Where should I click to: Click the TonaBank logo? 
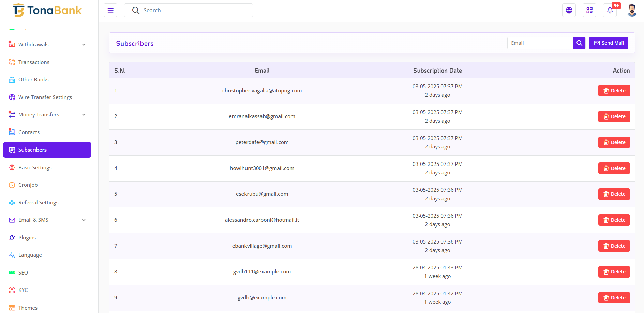click(47, 10)
